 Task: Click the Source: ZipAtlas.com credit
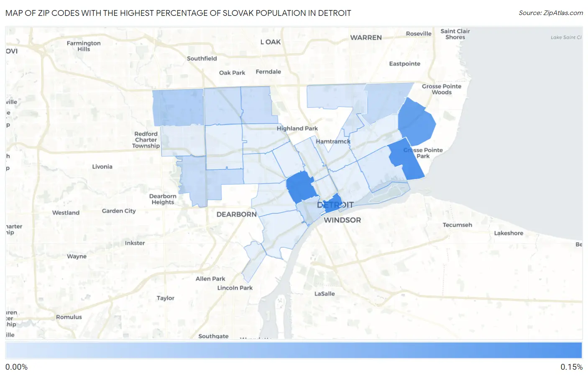551,13
